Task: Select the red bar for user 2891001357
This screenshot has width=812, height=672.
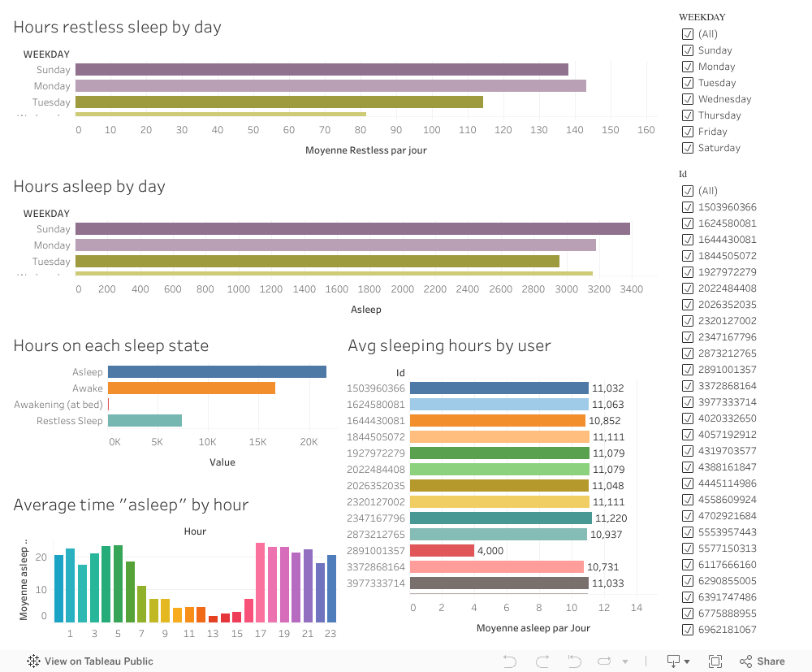Action: (x=442, y=551)
